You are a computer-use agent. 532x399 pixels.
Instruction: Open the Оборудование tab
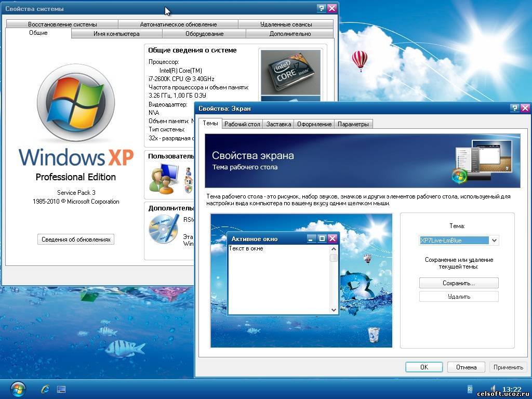204,34
